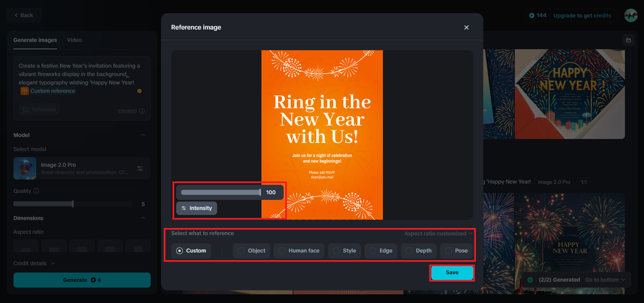Click the Intensity sliders icon button

[x=197, y=208]
